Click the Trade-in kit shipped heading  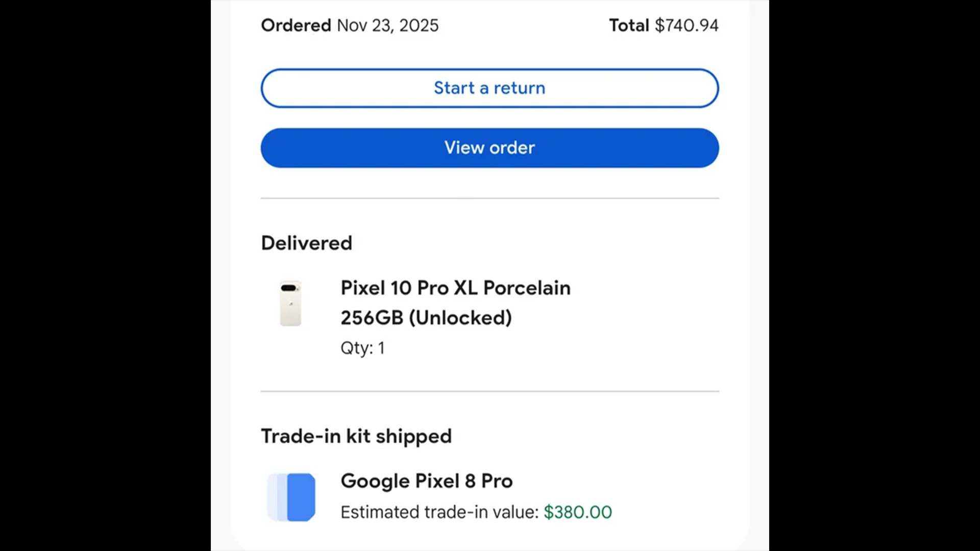[356, 437]
